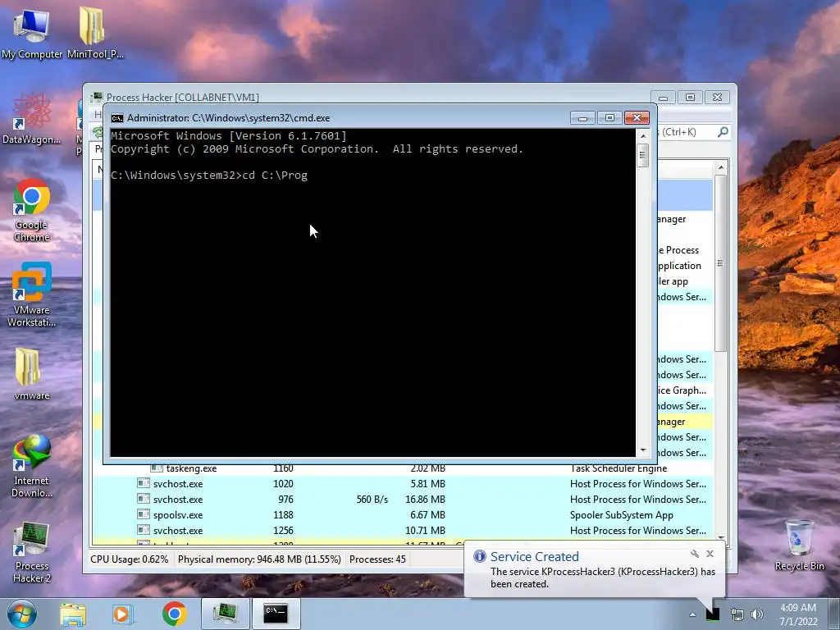Click the cmd window scrollbar up arrow
Viewport: 840px width, 630px height.
tap(643, 136)
